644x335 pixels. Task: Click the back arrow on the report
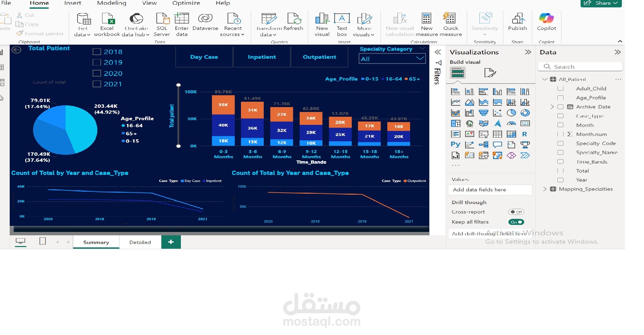coord(16,50)
